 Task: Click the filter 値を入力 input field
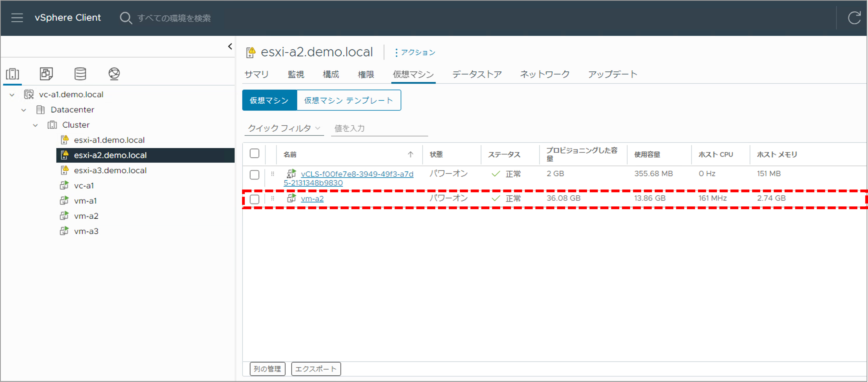(x=379, y=128)
